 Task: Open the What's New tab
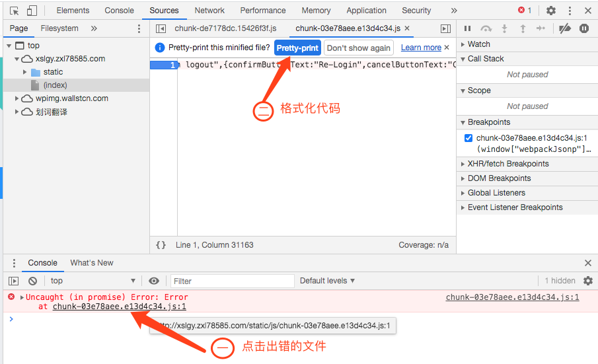pyautogui.click(x=92, y=263)
